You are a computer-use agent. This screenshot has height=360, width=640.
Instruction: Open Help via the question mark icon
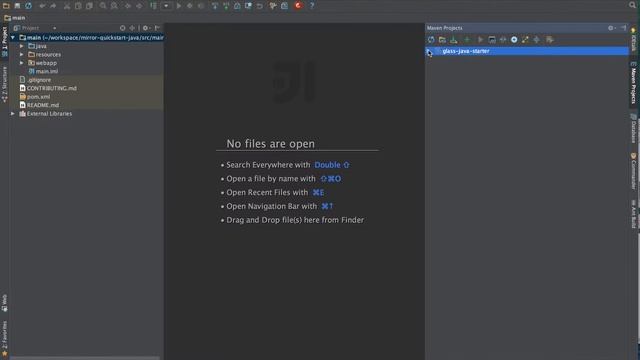(312, 6)
